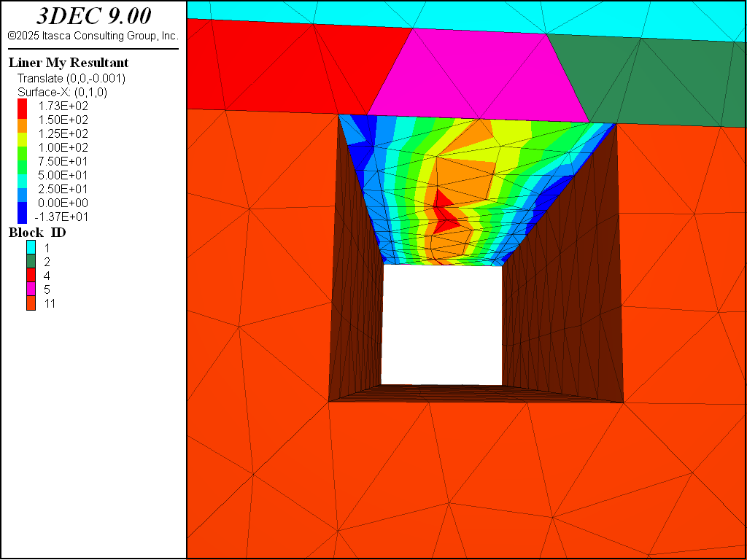747x560 pixels.
Task: Click the 5.00E+01 legend value
Action: 63,175
